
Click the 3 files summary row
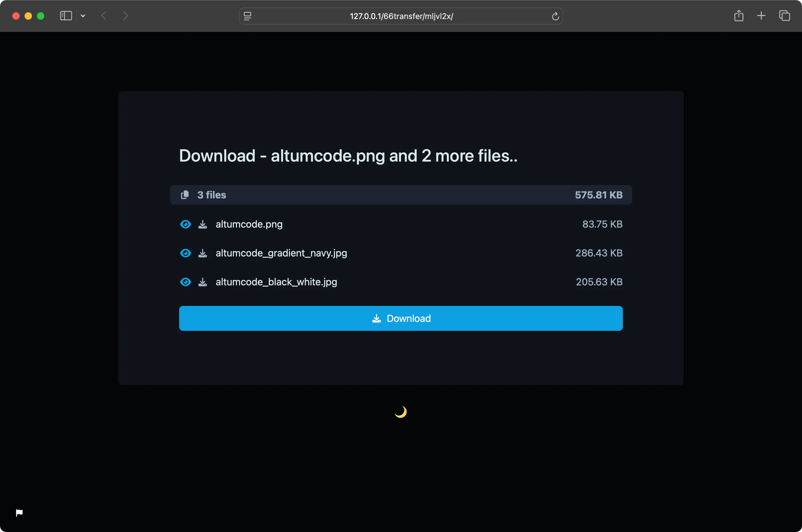tap(400, 194)
